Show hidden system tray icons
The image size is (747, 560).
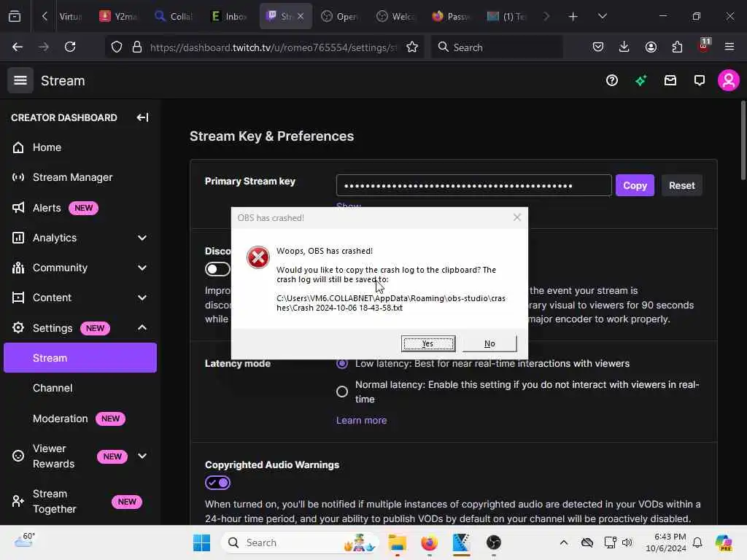[563, 542]
